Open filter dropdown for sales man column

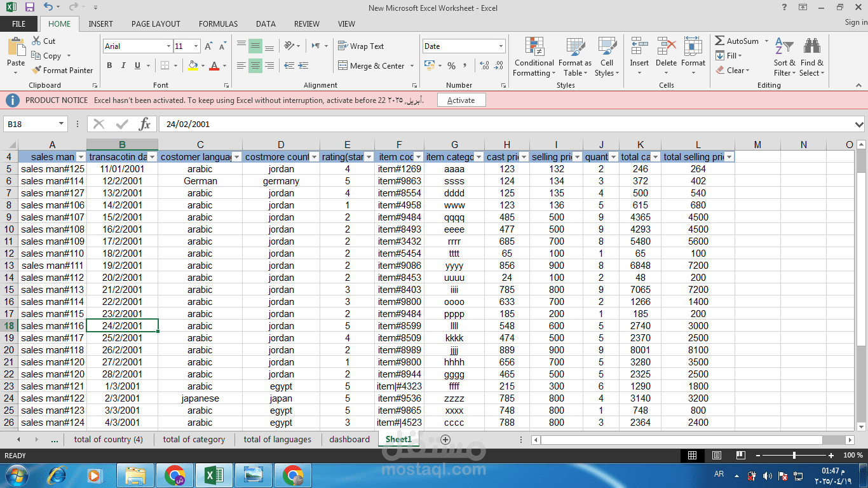coord(81,157)
